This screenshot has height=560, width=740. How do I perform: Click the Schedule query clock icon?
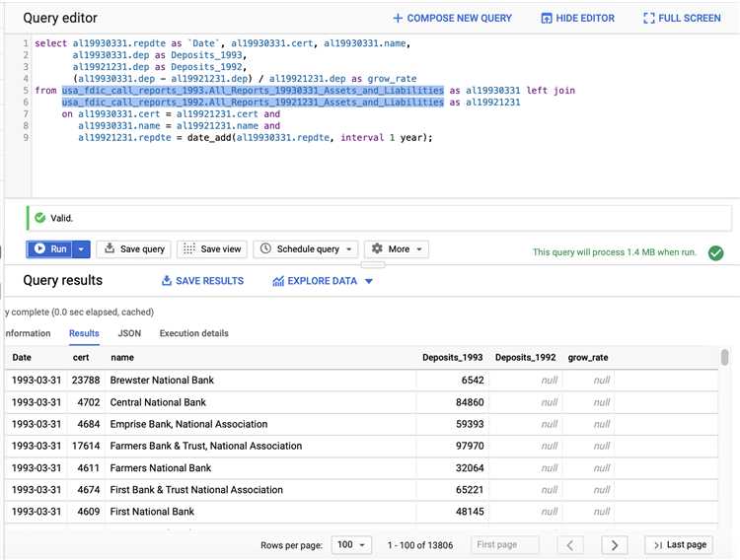[265, 248]
